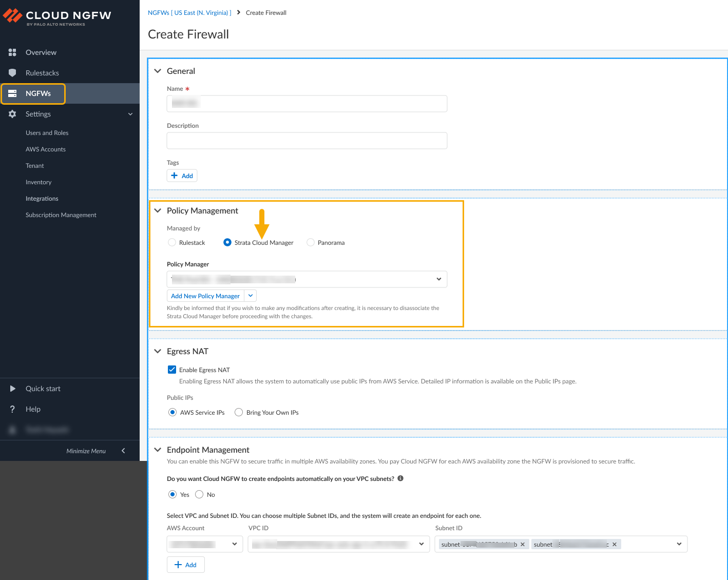Click the Rulestacks shield icon
728x580 pixels.
[12, 73]
